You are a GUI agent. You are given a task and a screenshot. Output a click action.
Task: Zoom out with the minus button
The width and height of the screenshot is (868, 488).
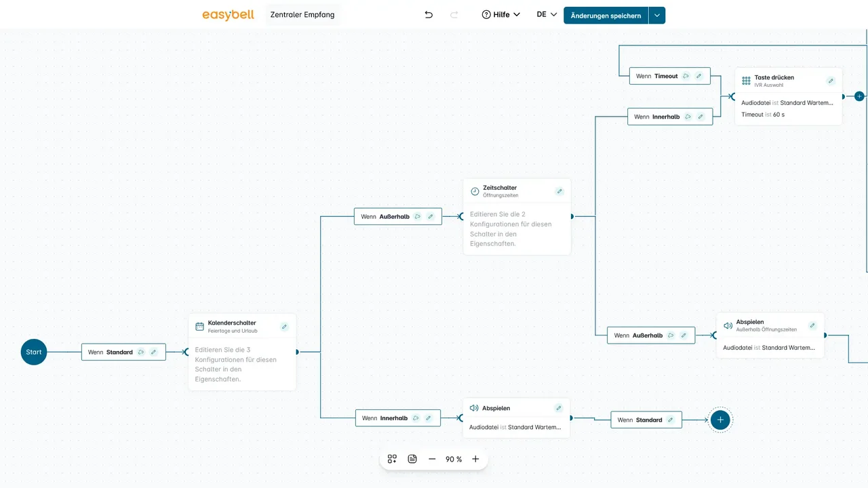pyautogui.click(x=432, y=459)
